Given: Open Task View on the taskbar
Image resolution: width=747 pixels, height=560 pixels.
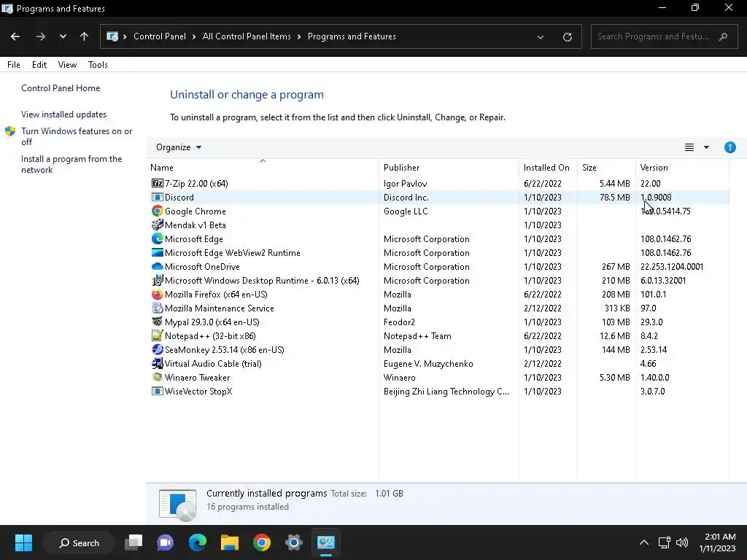Looking at the screenshot, I should [133, 542].
